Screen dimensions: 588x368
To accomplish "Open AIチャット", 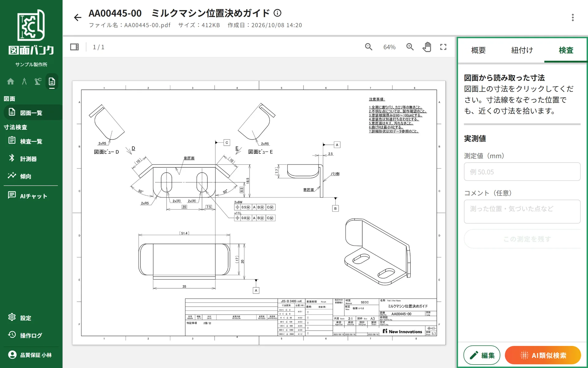I will (x=31, y=196).
